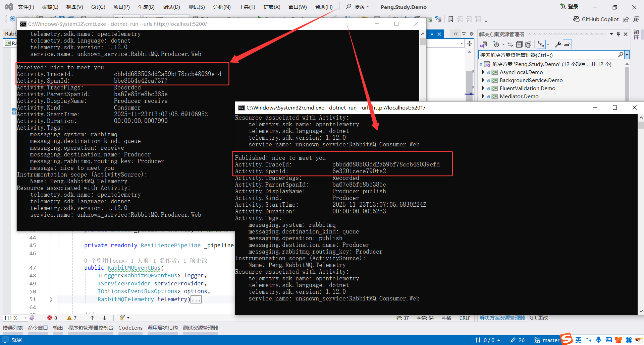This screenshot has width=644, height=345.
Task: Switch to 错误列表 tool tab
Action: [13, 328]
